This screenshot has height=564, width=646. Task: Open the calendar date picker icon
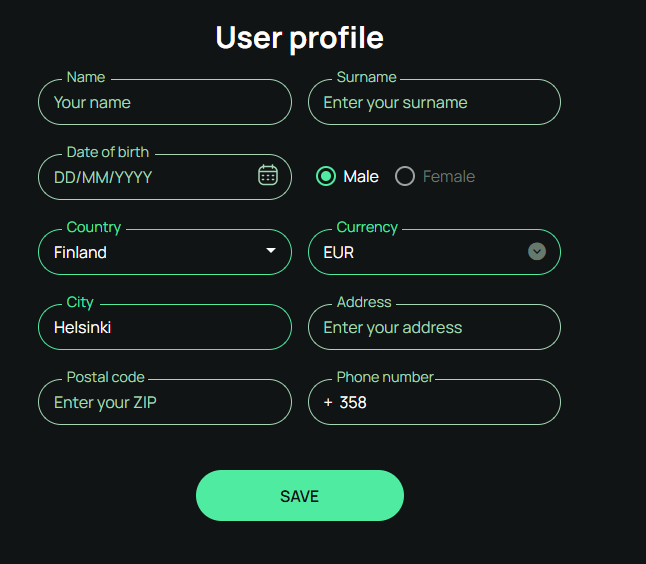268,175
